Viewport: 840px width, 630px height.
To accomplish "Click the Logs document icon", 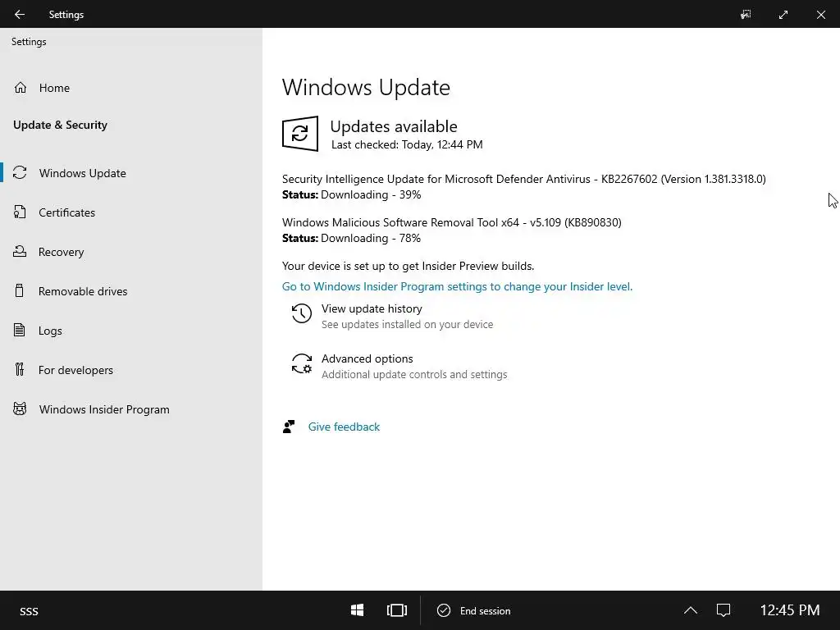I will tap(20, 330).
